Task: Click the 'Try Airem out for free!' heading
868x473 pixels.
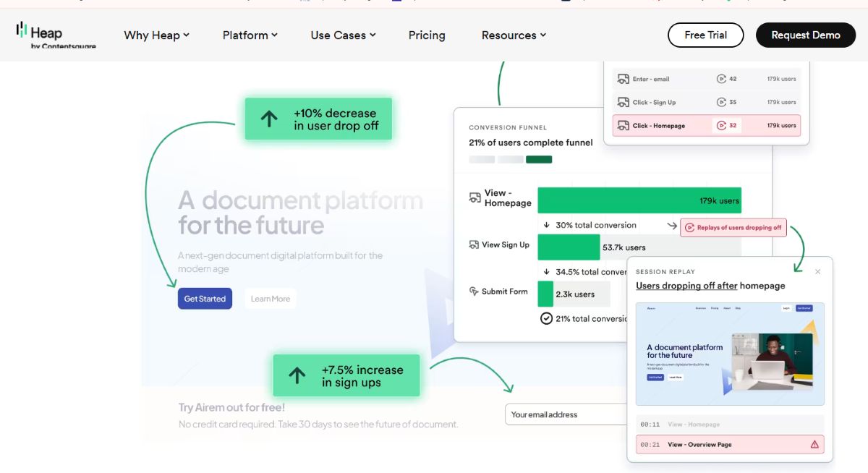Action: pyautogui.click(x=231, y=407)
